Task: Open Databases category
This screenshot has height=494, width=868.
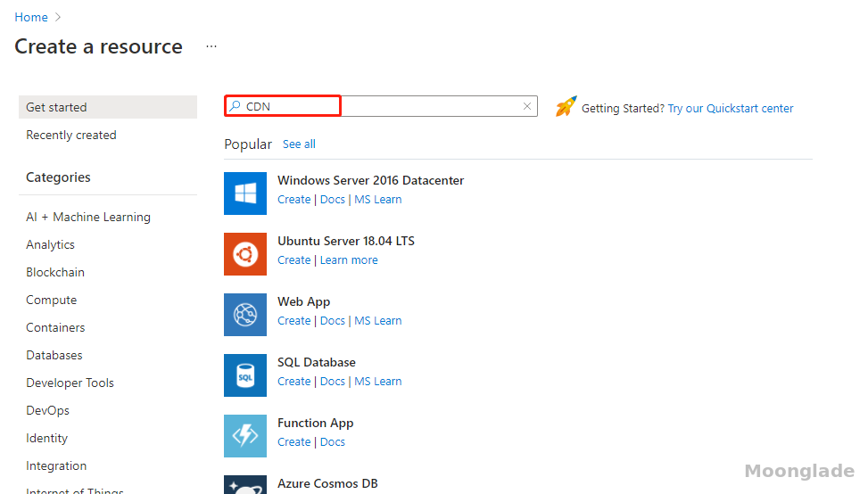Action: click(x=54, y=355)
